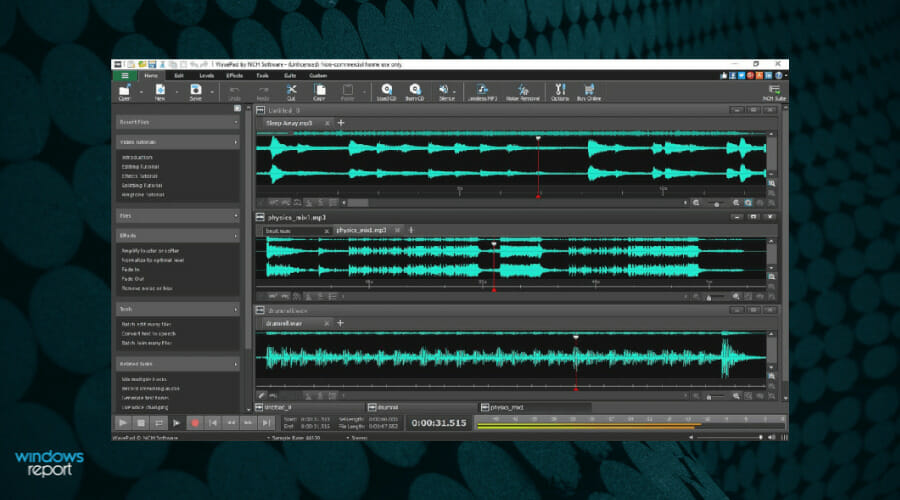This screenshot has height=500, width=900.
Task: Fast forward the audio
Action: click(249, 423)
